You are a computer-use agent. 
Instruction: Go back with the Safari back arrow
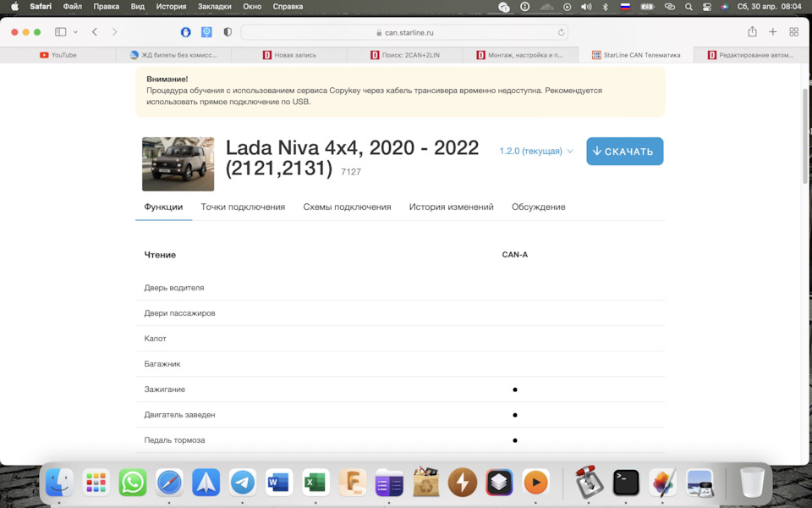94,32
